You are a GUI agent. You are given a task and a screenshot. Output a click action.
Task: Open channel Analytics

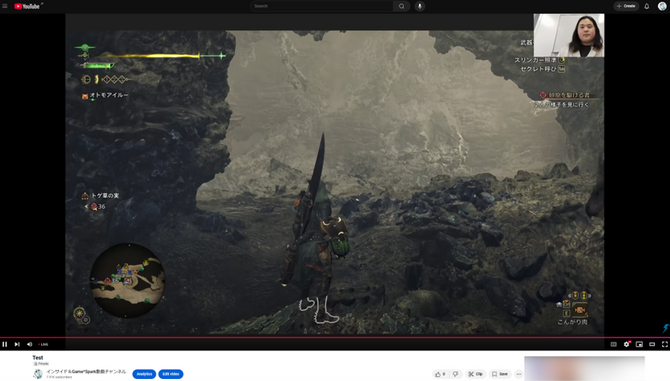144,374
